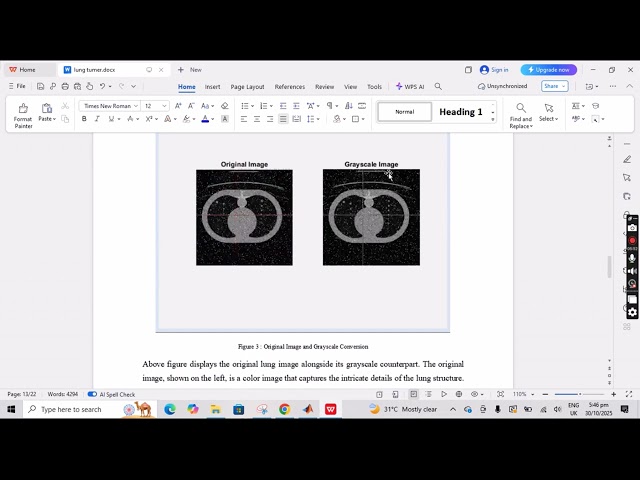Open the References tab
The width and height of the screenshot is (640, 480).
click(289, 87)
